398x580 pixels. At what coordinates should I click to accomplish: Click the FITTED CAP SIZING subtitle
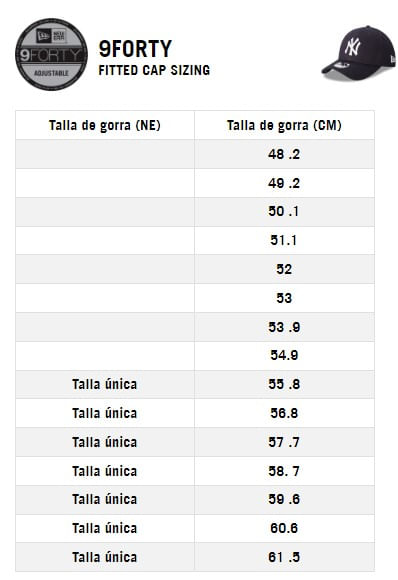tap(154, 70)
